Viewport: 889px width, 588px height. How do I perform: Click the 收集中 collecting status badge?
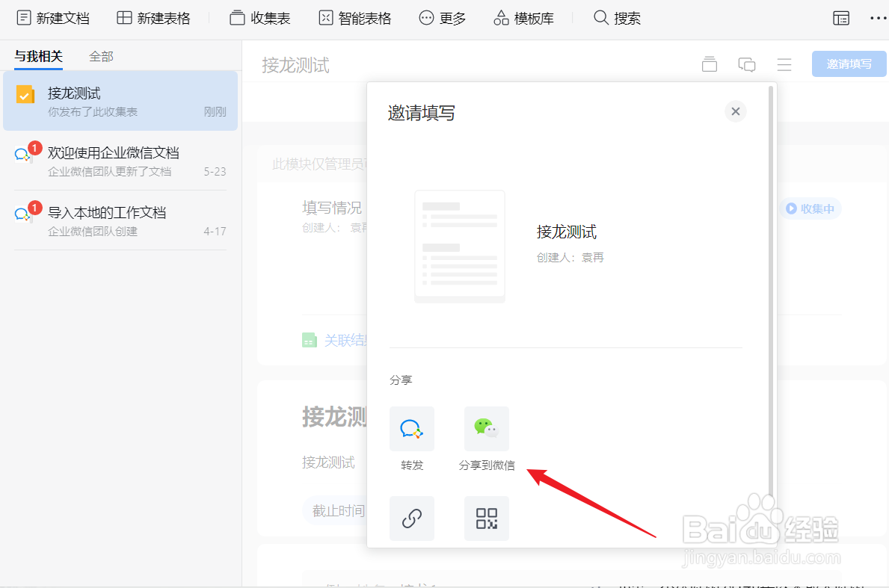point(810,208)
